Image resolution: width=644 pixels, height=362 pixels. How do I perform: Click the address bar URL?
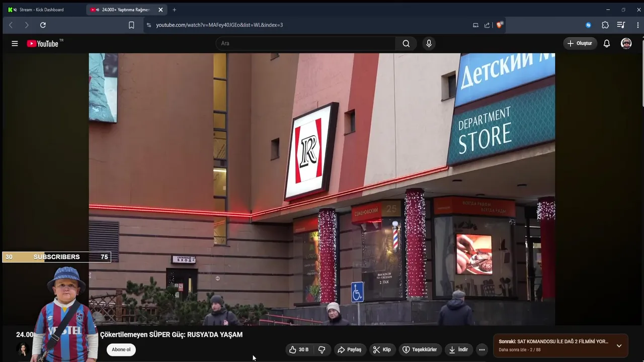pyautogui.click(x=219, y=25)
